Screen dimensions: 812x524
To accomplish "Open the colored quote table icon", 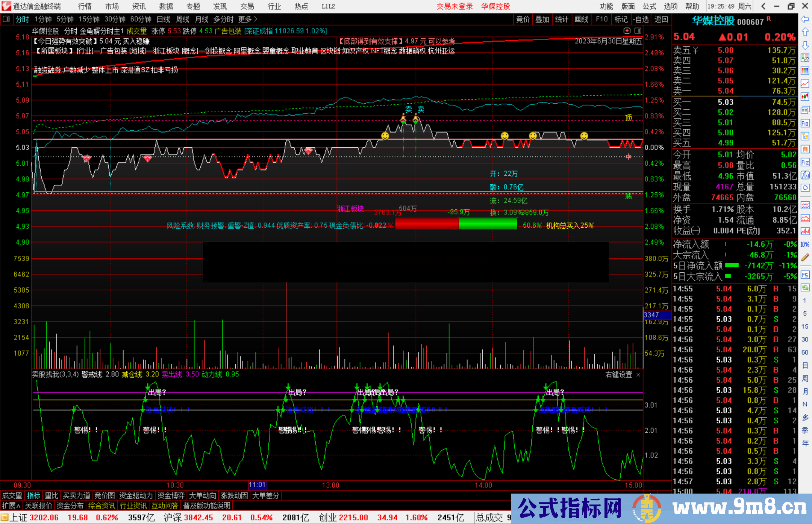I will (805, 71).
